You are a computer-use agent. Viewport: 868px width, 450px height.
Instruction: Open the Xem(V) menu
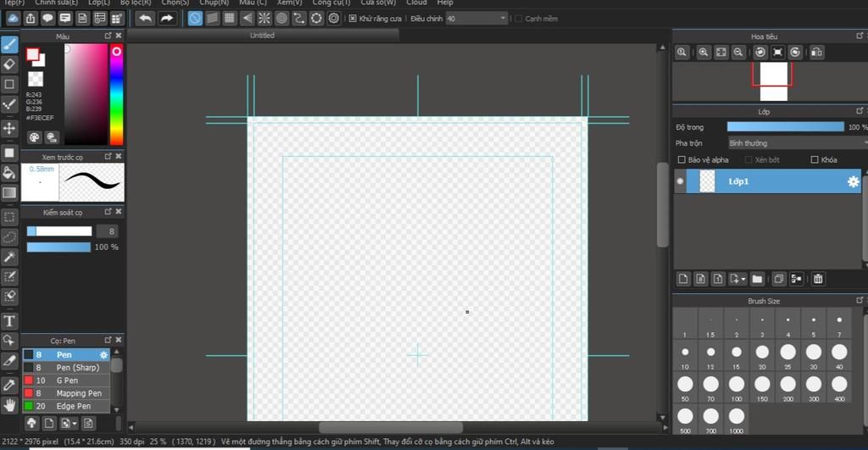click(290, 3)
